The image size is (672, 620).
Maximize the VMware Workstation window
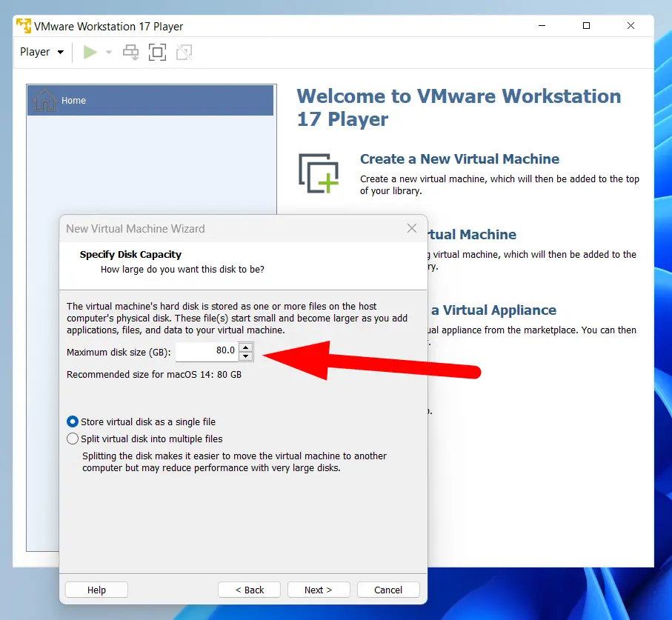pos(586,26)
